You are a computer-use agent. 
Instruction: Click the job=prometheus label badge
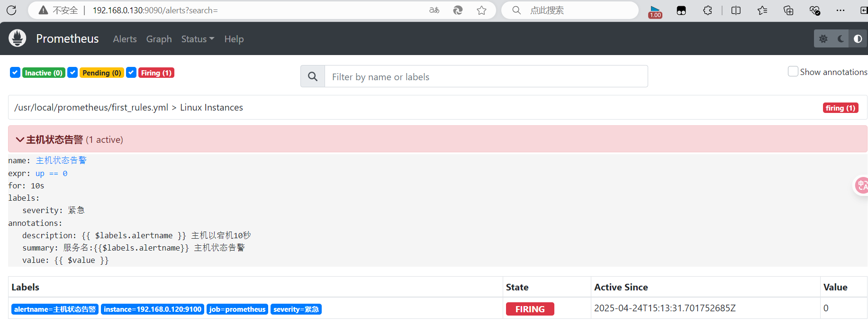[237, 309]
